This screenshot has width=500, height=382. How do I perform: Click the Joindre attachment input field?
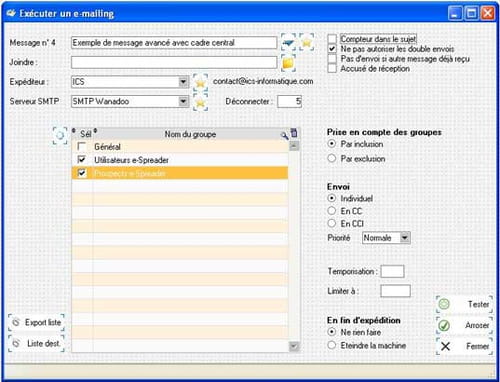click(174, 62)
